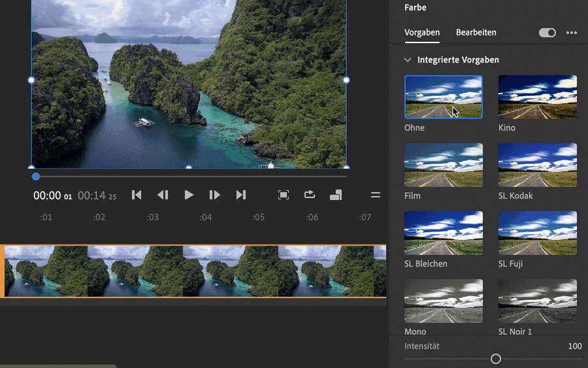Step forward one frame
Image resolution: width=588 pixels, height=368 pixels.
pos(214,195)
